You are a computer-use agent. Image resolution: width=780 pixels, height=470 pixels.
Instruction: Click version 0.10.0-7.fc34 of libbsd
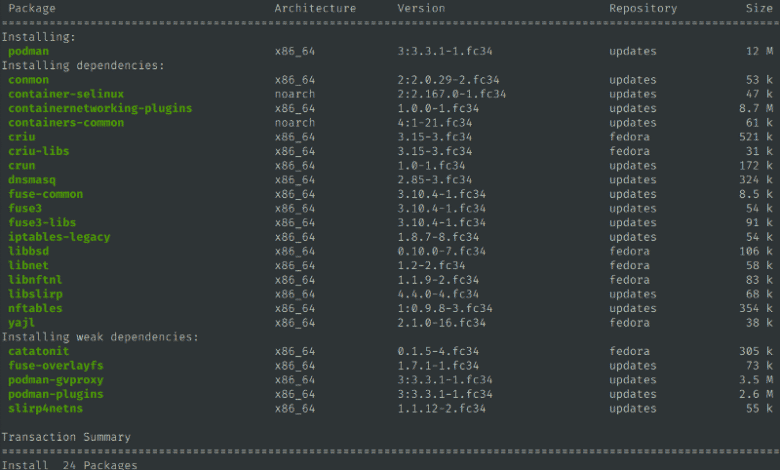tap(441, 251)
